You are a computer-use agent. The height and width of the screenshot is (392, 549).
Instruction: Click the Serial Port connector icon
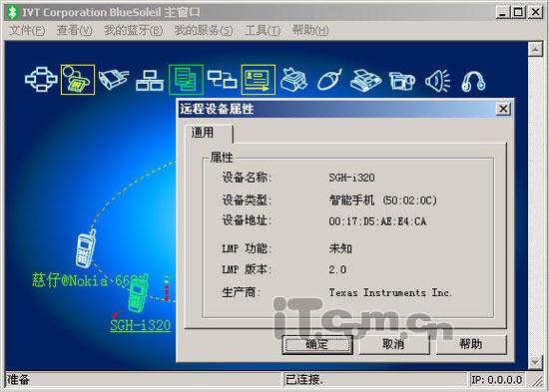pyautogui.click(x=114, y=80)
